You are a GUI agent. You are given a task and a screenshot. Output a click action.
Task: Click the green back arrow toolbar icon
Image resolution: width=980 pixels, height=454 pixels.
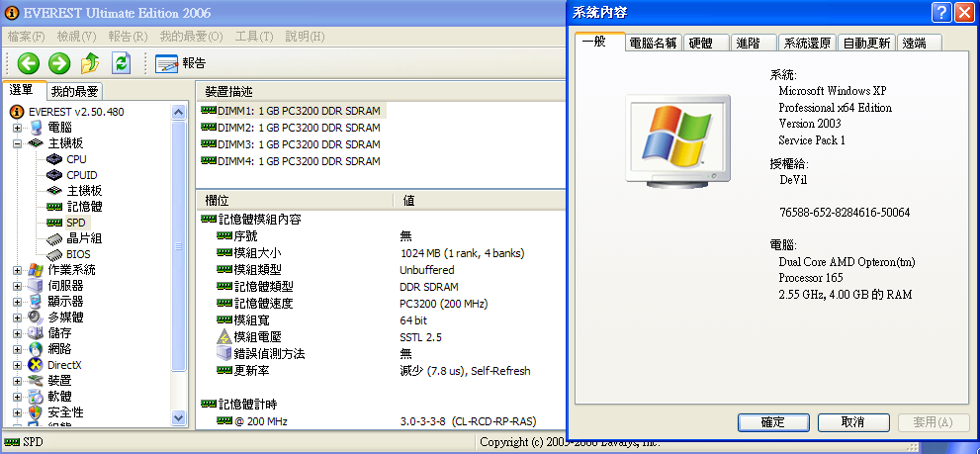coord(28,63)
